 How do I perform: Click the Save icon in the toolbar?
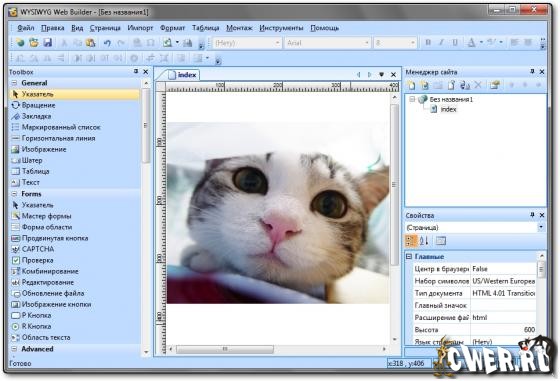pyautogui.click(x=48, y=43)
